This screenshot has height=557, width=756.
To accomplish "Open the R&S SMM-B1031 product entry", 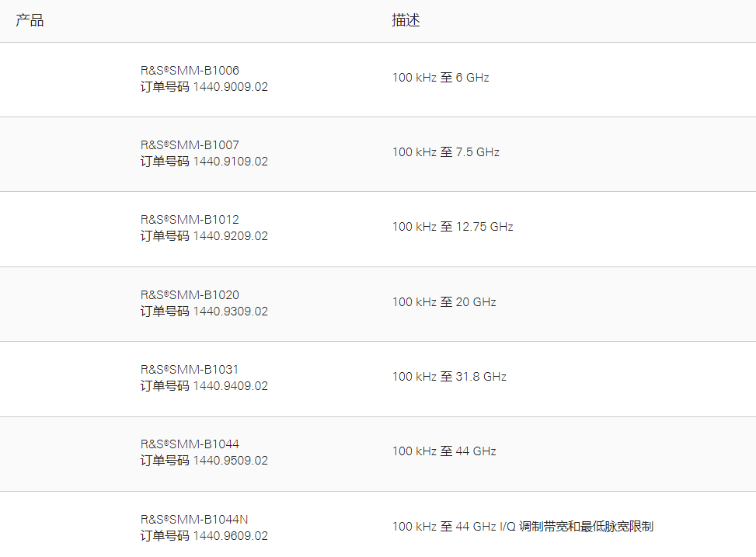I will click(190, 369).
